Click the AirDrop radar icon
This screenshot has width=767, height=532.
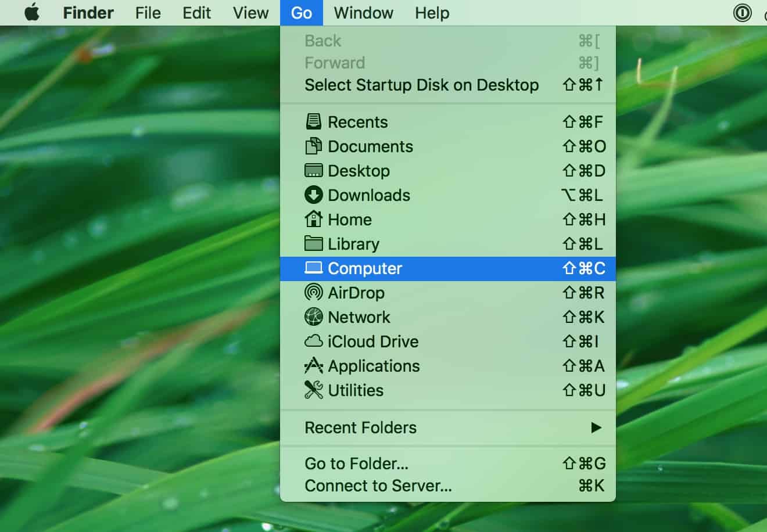tap(313, 293)
